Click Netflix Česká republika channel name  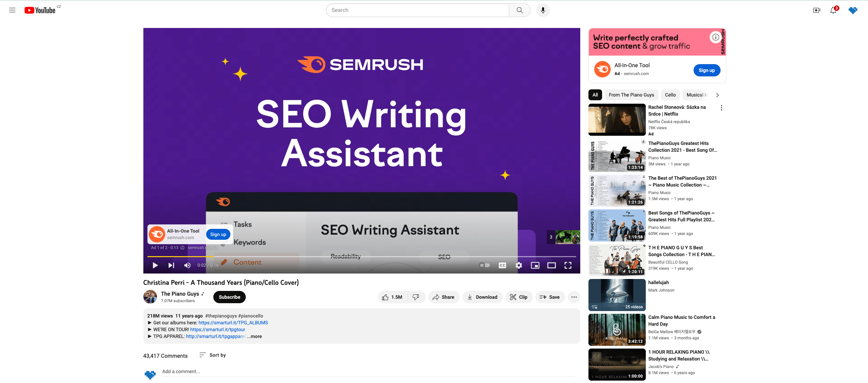[669, 122]
